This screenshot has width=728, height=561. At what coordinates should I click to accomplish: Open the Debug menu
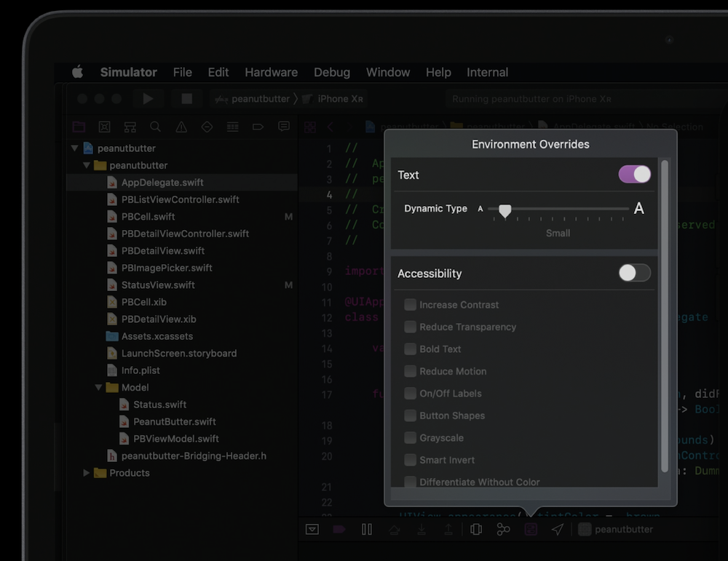[x=332, y=72]
